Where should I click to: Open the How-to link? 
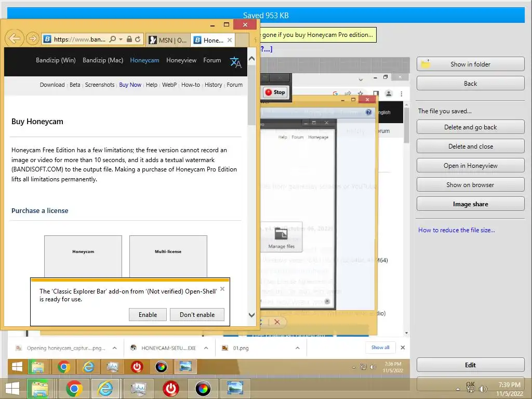pyautogui.click(x=191, y=85)
